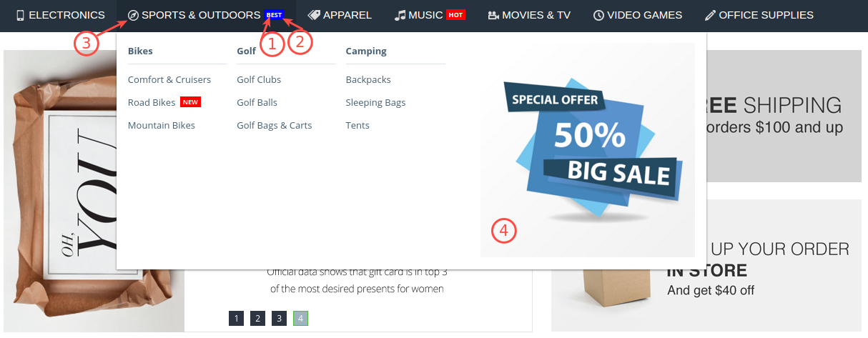The width and height of the screenshot is (868, 338).
Task: Open the Road Bikes category
Action: 152,102
